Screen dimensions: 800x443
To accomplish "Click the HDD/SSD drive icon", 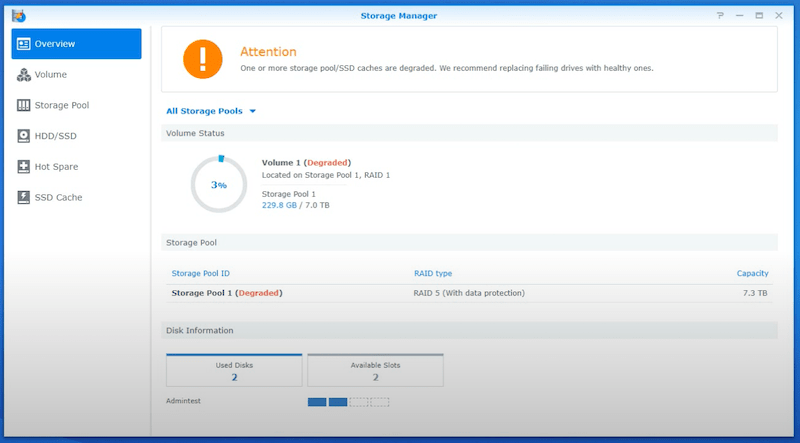I will point(24,136).
